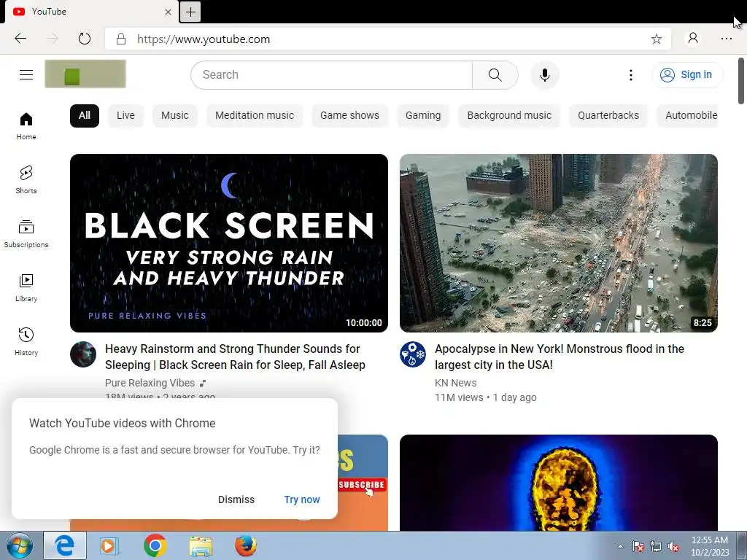The height and width of the screenshot is (560, 747).
Task: Click KN News channel avatar
Action: point(413,354)
